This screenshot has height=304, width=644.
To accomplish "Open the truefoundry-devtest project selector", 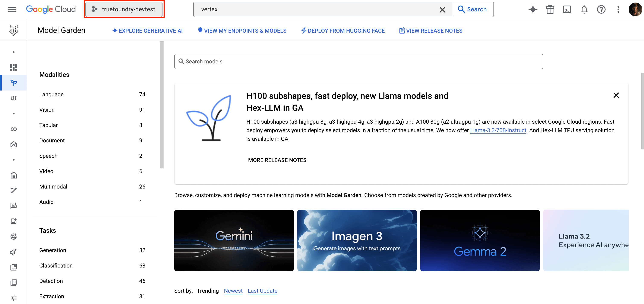I will (124, 9).
